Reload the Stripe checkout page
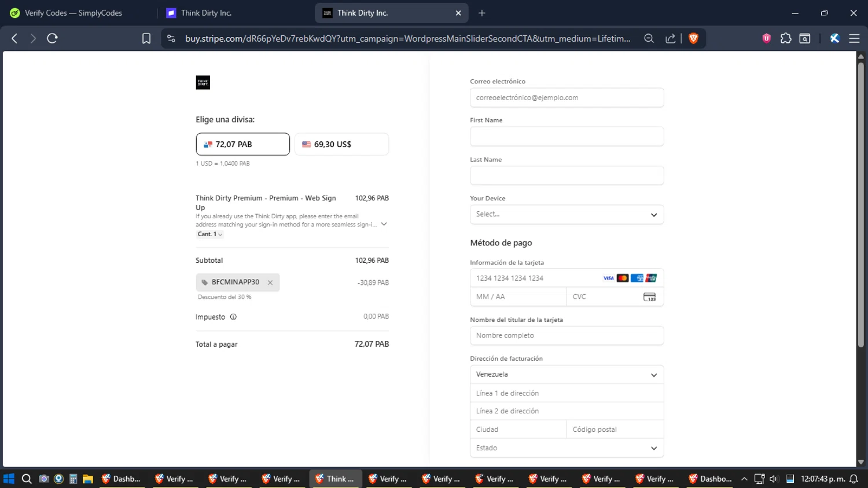The width and height of the screenshot is (868, 488). pos(52,38)
